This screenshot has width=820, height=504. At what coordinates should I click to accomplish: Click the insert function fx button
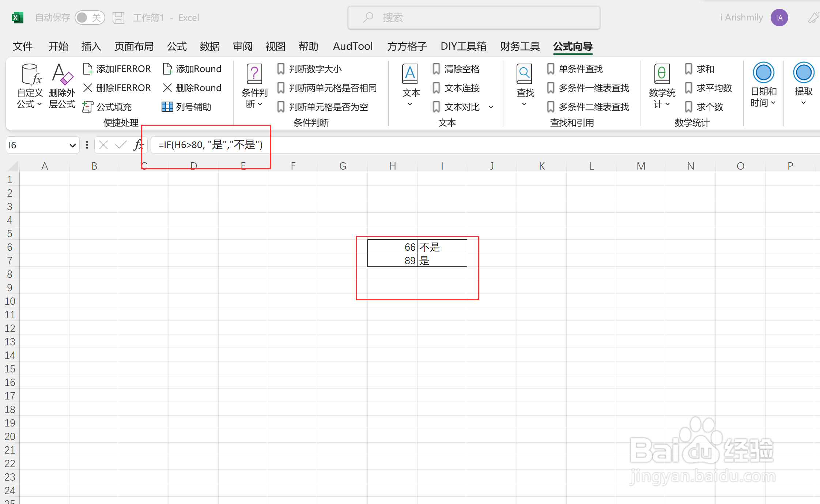click(138, 145)
